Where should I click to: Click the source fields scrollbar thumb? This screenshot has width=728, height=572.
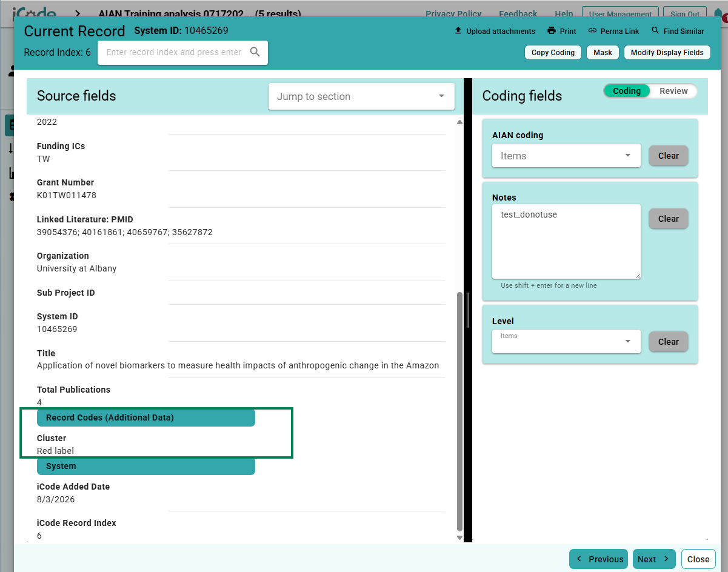(x=459, y=411)
